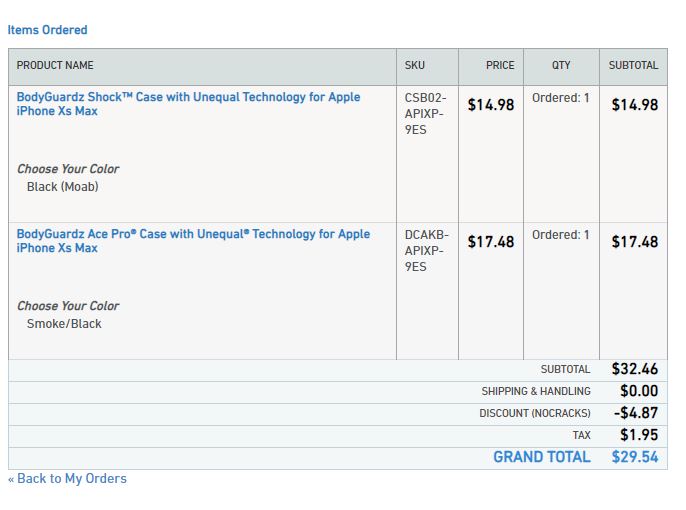
Task: Click the Price column header
Action: pos(500,66)
